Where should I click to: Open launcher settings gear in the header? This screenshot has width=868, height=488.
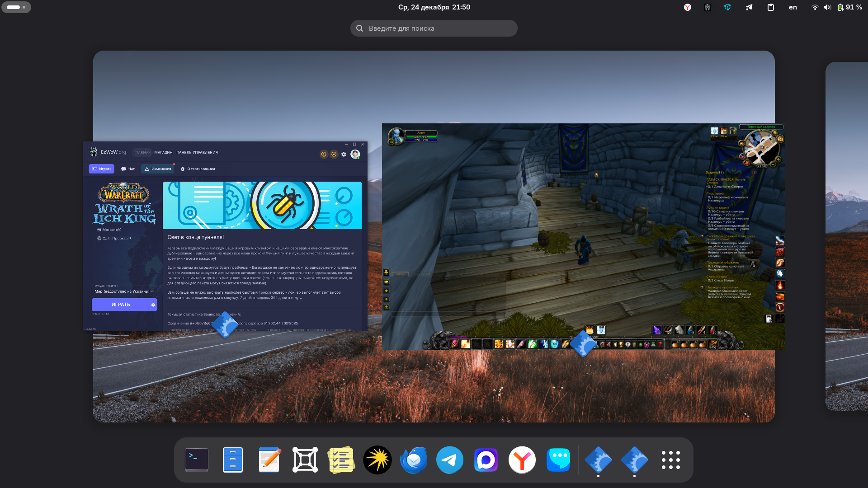(344, 155)
